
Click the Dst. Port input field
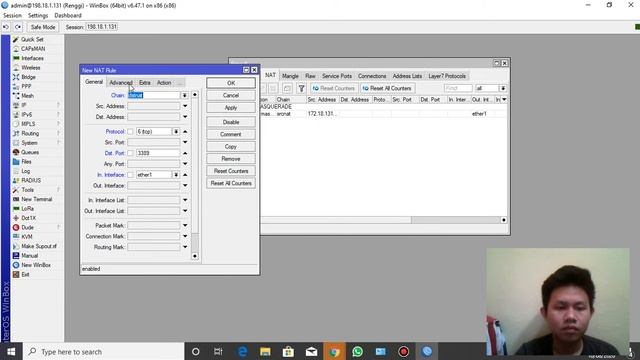pyautogui.click(x=158, y=153)
